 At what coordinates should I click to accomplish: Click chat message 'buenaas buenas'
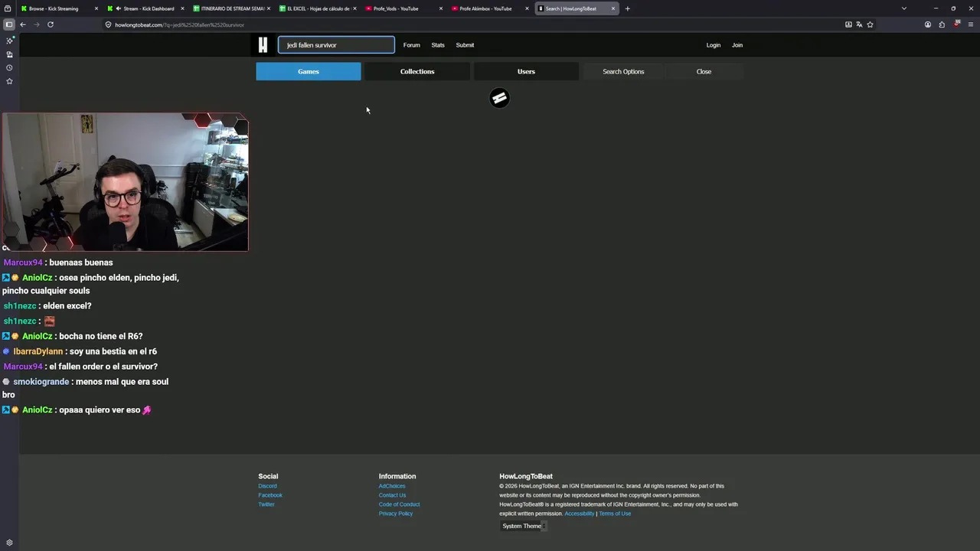tap(81, 262)
